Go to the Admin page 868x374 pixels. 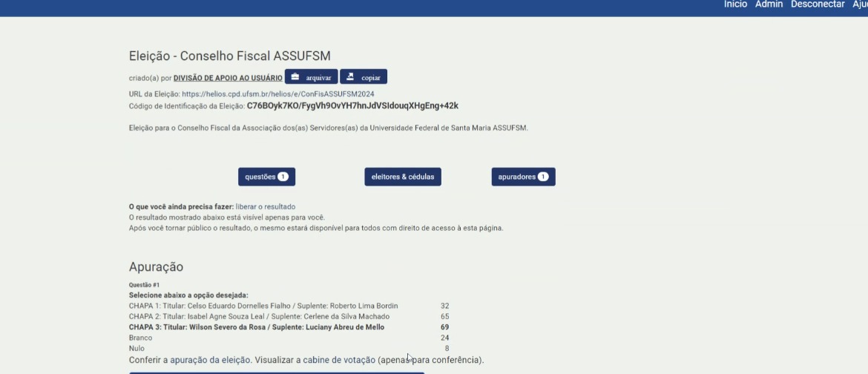[769, 4]
